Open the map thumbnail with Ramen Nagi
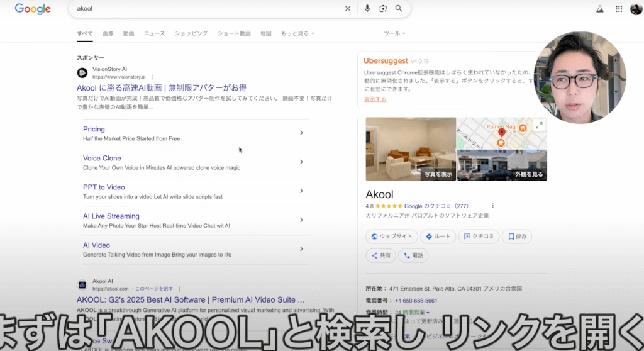The width and height of the screenshot is (644, 351). click(501, 133)
